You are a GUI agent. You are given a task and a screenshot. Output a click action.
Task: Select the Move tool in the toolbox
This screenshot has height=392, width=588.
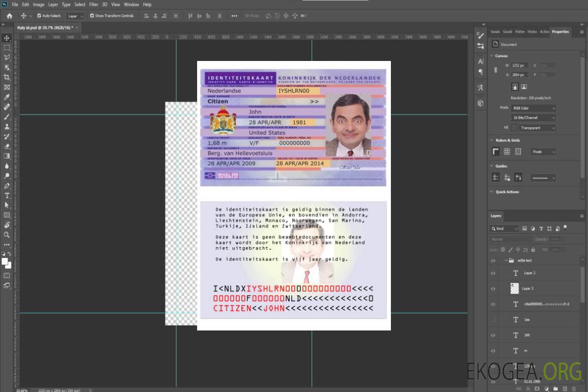7,38
